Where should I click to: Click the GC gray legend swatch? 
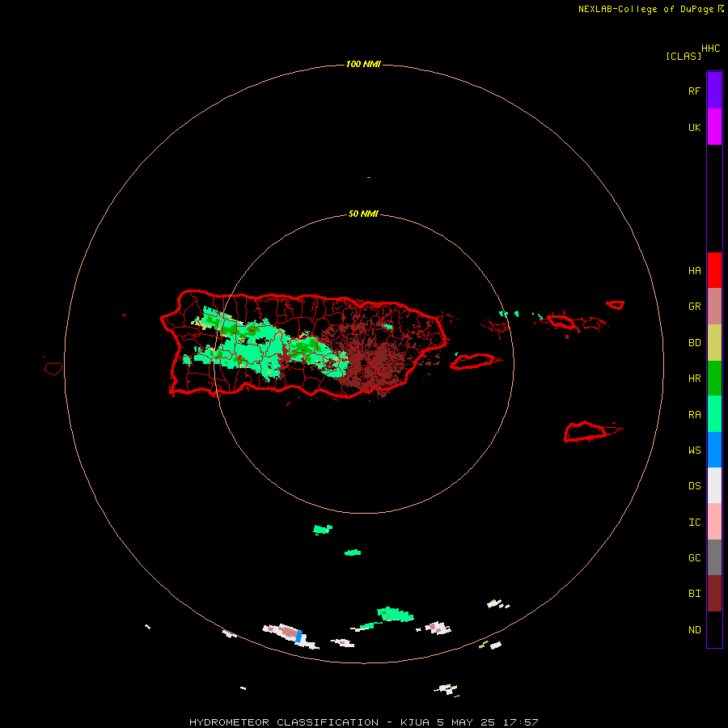714,557
